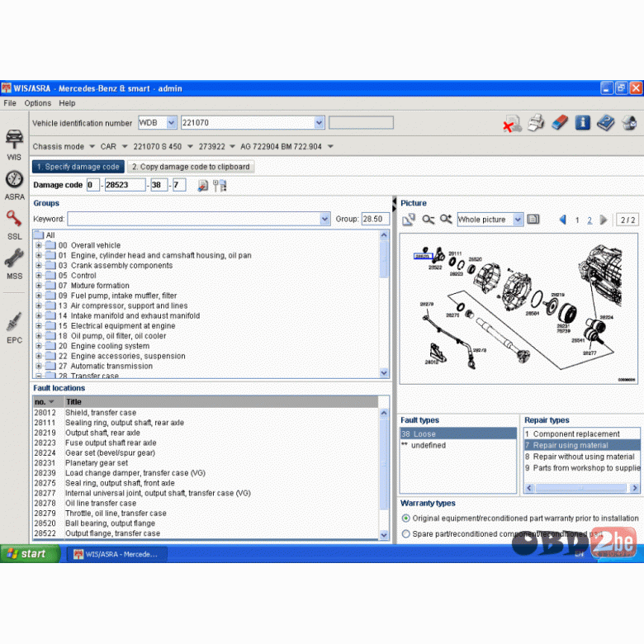Click the delete document red X icon
The height and width of the screenshot is (644, 644).
click(512, 123)
